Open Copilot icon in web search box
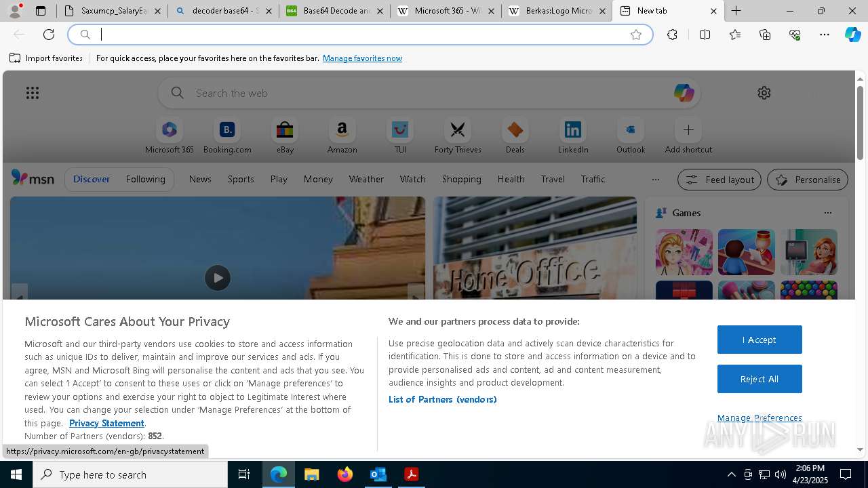Screen dimensions: 868x488 [x=684, y=93]
